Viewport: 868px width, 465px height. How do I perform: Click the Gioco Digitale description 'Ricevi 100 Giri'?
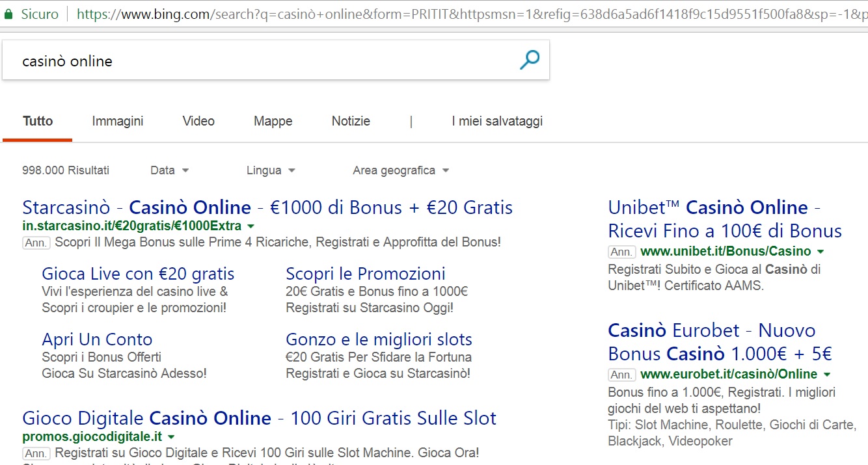tap(267, 452)
